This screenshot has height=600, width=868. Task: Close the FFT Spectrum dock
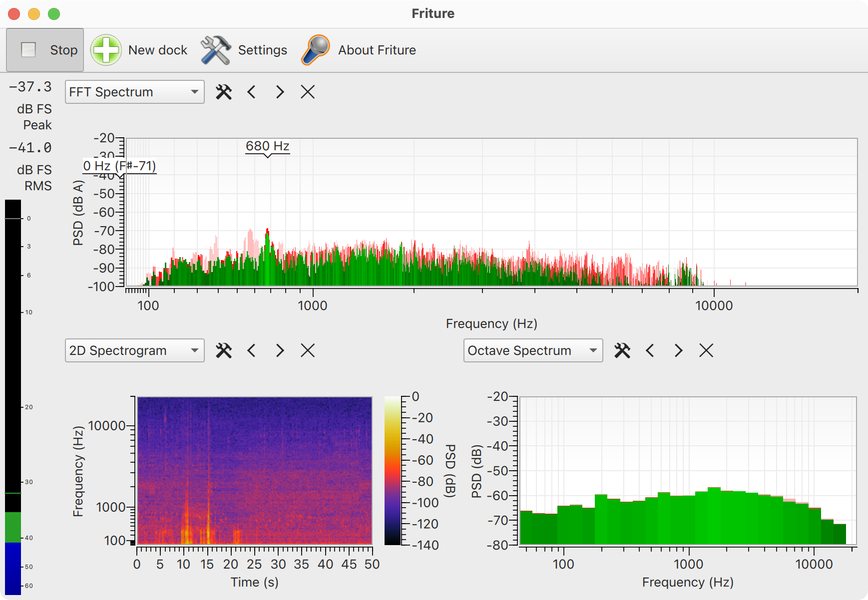(x=308, y=92)
